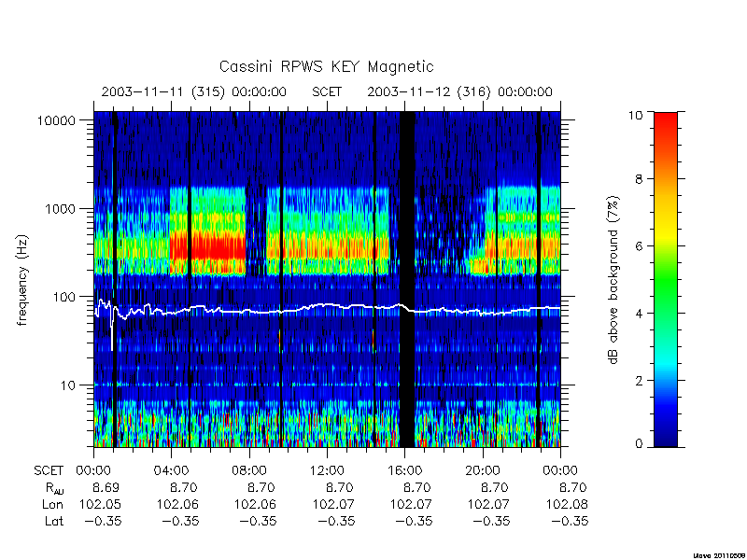Select the 04:00 time tick label
747x560 pixels.
point(171,471)
